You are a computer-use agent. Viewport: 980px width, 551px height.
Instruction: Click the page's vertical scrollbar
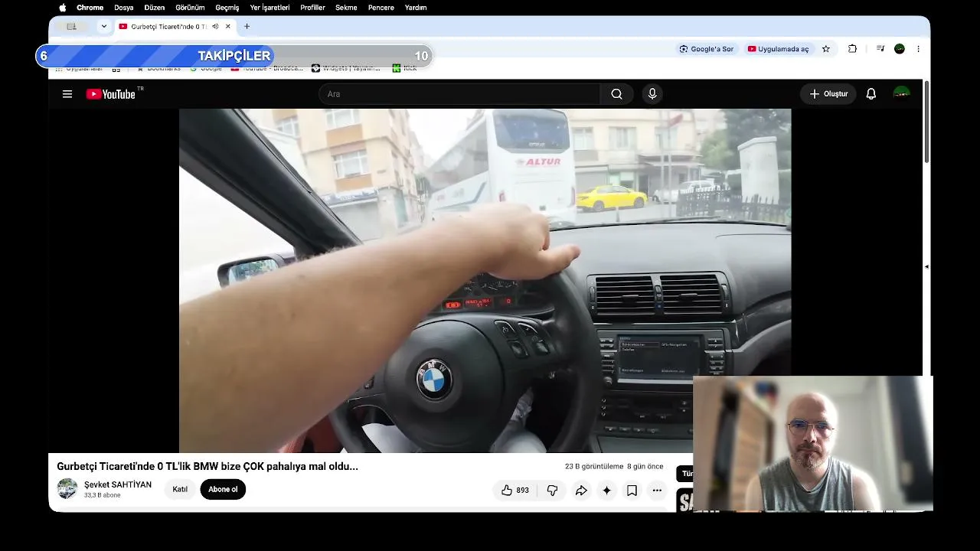(x=926, y=122)
